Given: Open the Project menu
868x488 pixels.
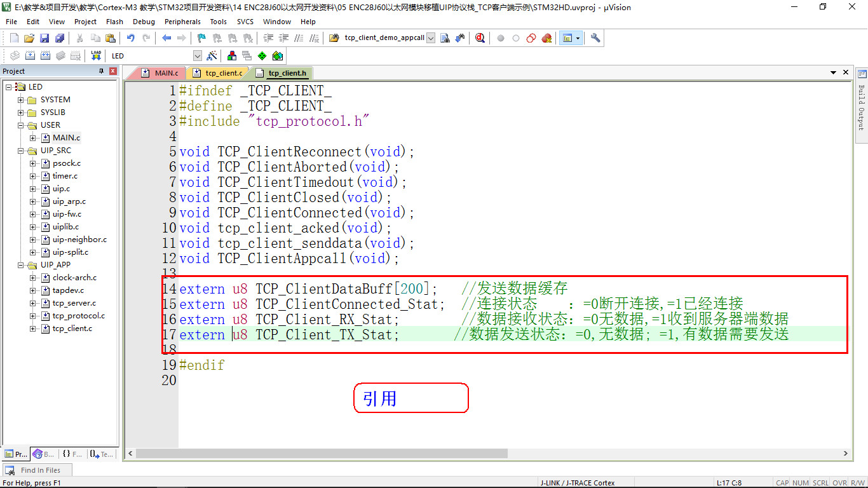Looking at the screenshot, I should point(86,22).
